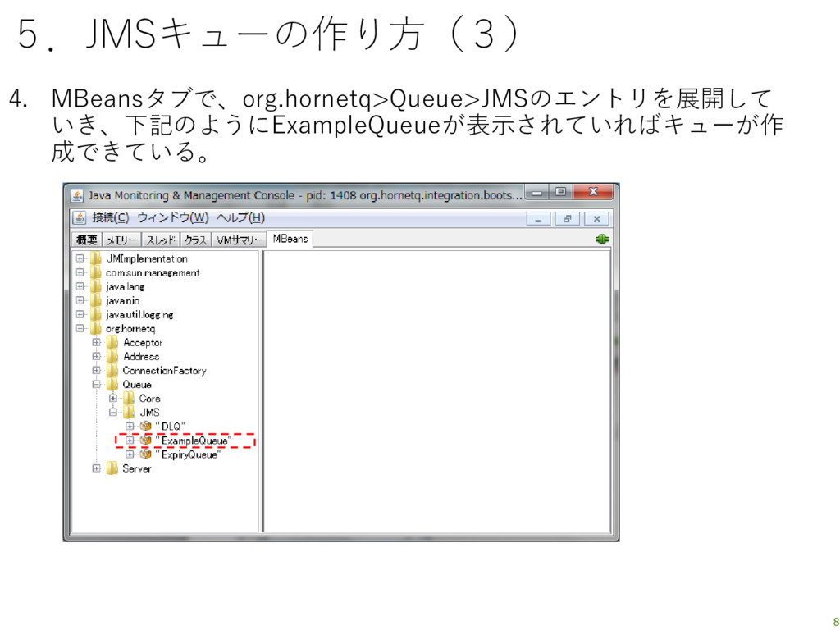Click the DLQ MBean icon

[145, 426]
